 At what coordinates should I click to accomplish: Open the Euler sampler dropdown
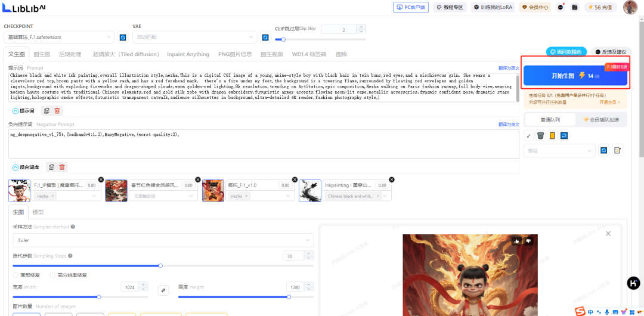click(163, 240)
